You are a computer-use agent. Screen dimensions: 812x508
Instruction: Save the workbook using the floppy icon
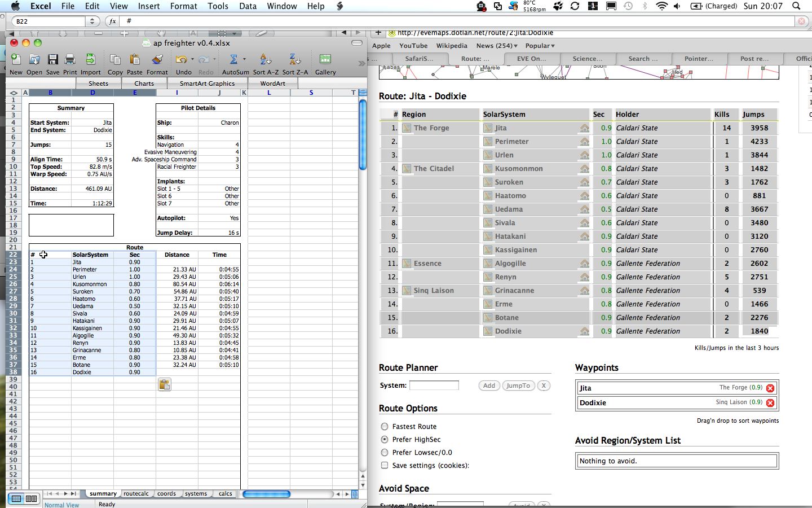[x=53, y=60]
